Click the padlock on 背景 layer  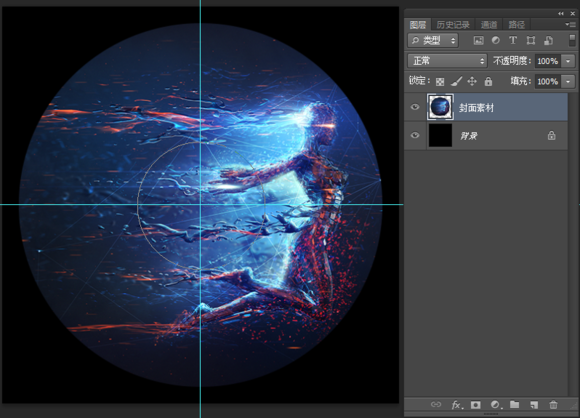click(x=552, y=135)
